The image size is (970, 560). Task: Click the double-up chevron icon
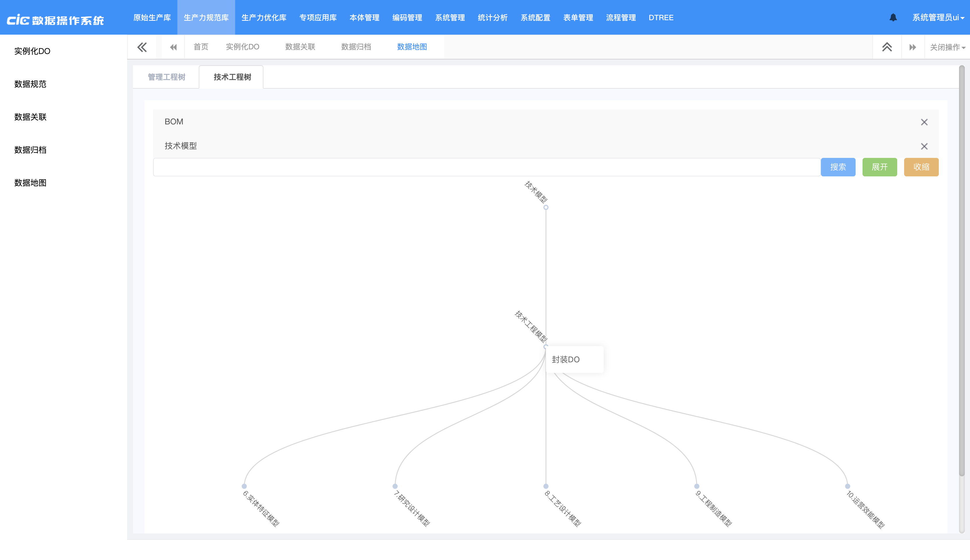click(x=887, y=47)
